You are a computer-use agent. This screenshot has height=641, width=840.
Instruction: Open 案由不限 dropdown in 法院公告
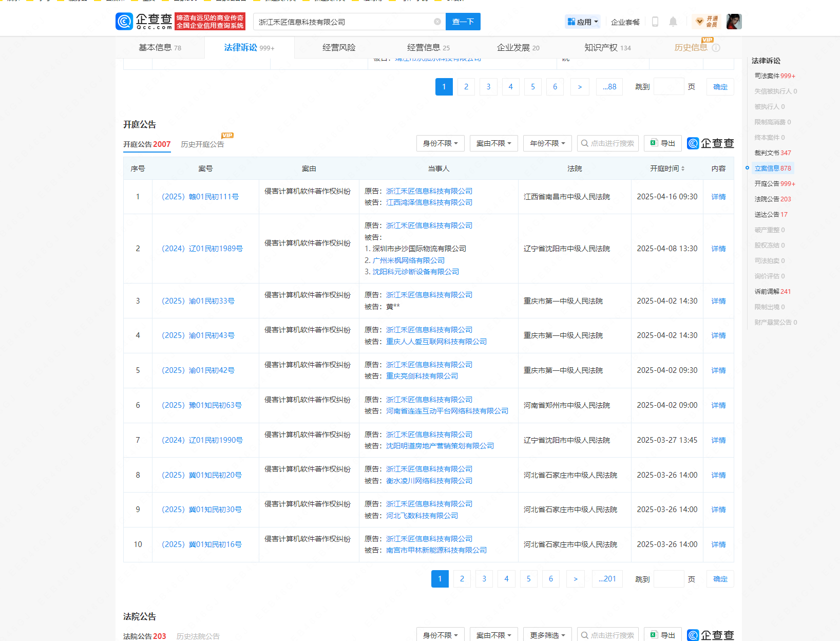[494, 635]
